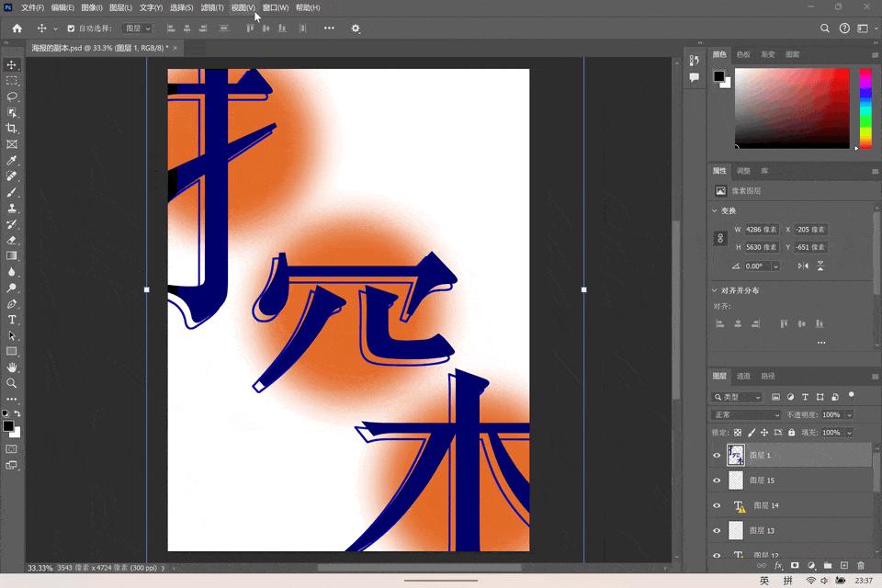Click the fx layer style icon

click(778, 565)
